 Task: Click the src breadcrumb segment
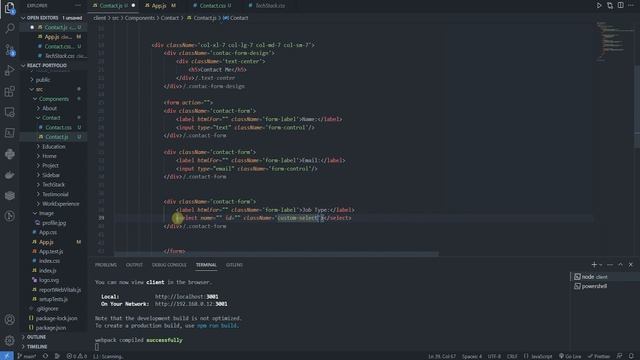click(116, 18)
